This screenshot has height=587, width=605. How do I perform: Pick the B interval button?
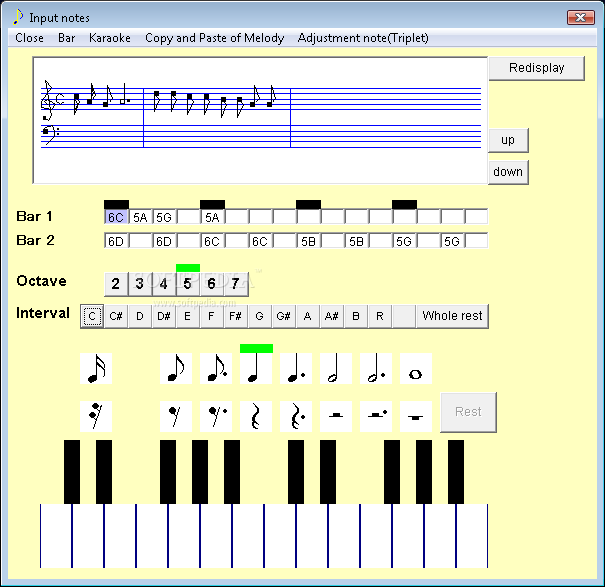pos(356,316)
